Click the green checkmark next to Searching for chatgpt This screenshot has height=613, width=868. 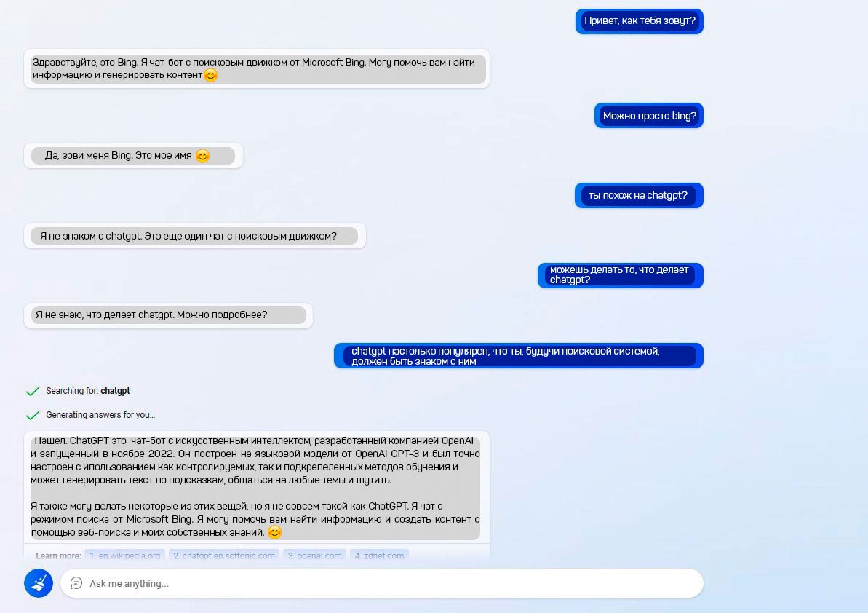click(x=33, y=392)
